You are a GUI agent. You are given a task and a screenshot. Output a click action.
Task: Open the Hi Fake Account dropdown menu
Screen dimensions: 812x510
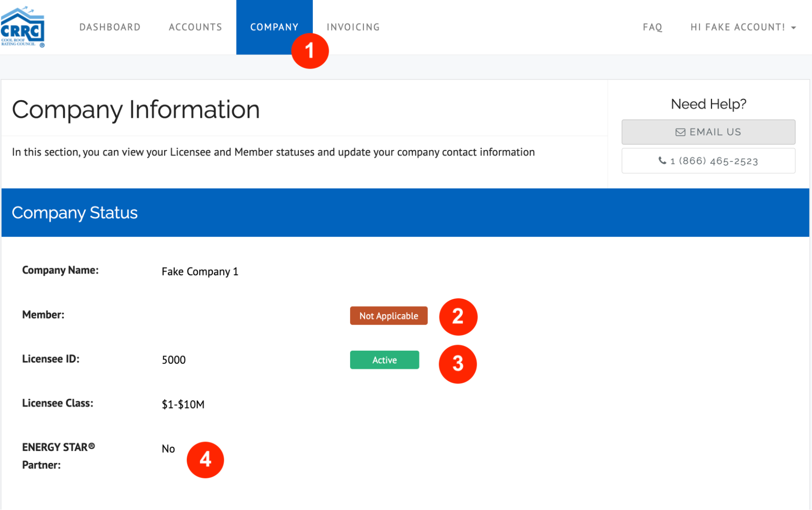(x=738, y=27)
